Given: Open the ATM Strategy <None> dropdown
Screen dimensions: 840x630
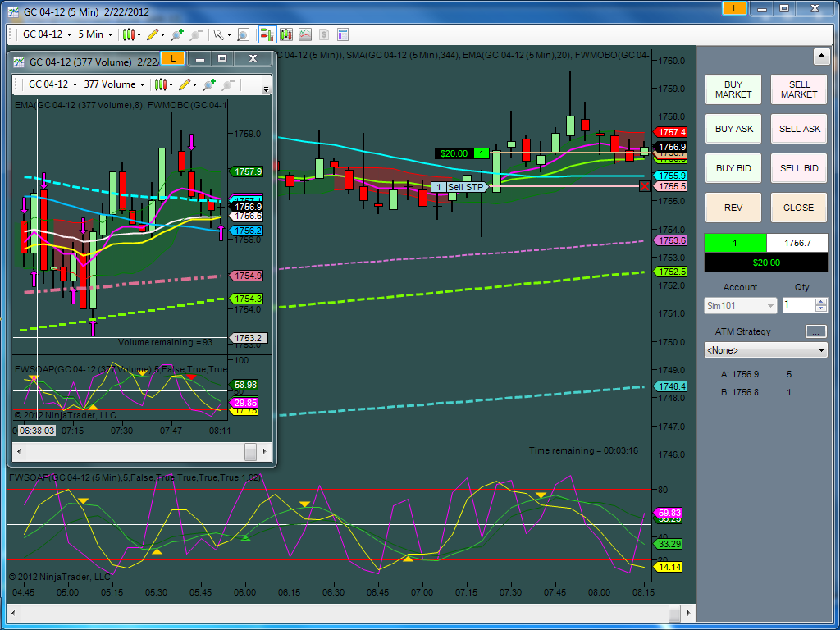Looking at the screenshot, I should click(765, 350).
